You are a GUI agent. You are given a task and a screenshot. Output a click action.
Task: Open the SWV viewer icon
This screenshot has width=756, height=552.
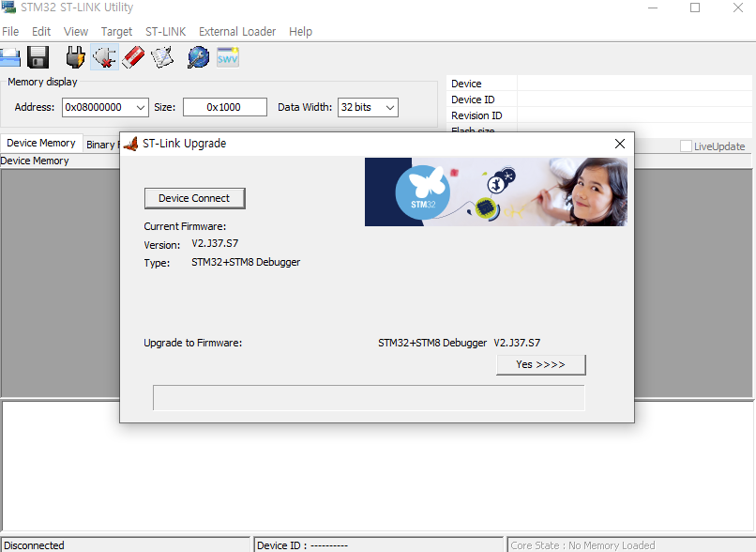[x=228, y=57]
